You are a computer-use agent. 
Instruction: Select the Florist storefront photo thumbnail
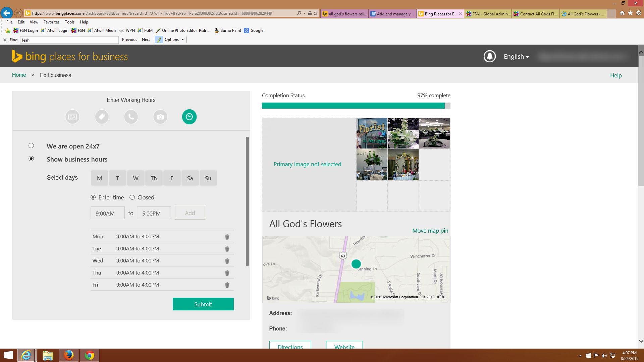point(372,133)
